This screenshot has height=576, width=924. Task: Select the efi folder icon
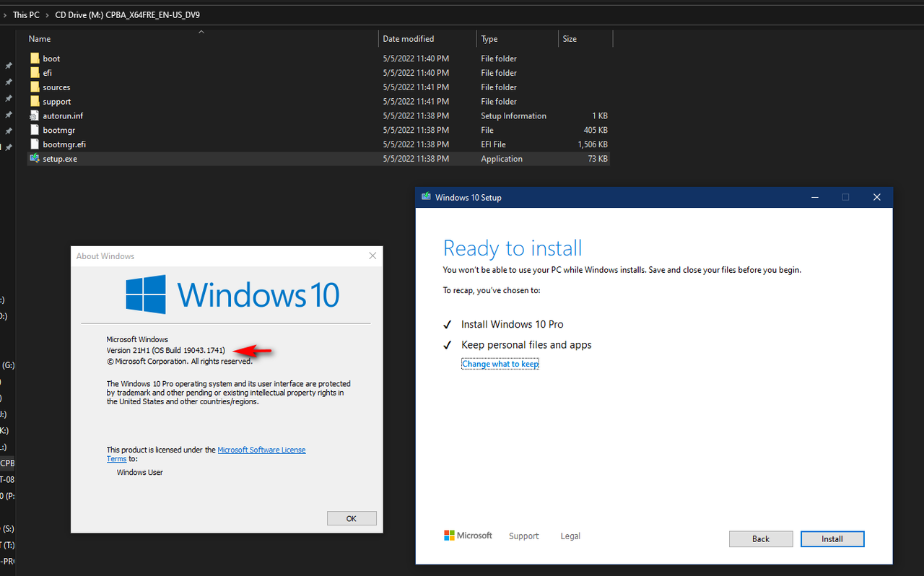(x=35, y=73)
